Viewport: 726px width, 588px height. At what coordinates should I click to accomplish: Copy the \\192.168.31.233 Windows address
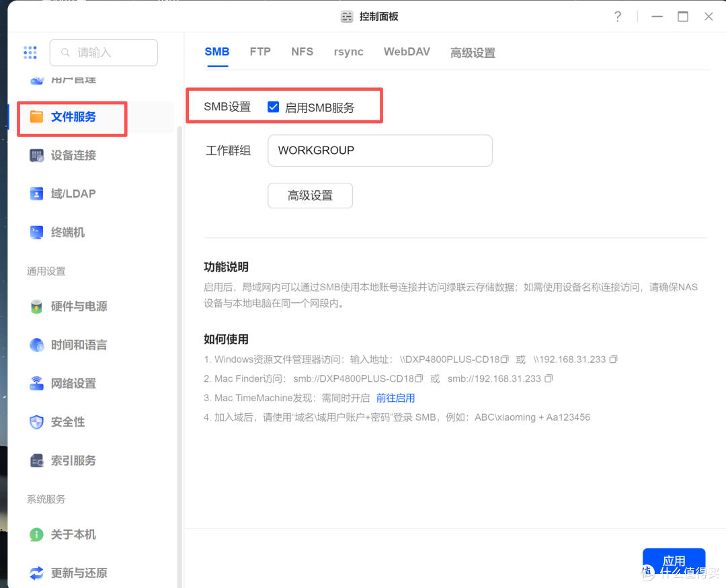tap(614, 359)
